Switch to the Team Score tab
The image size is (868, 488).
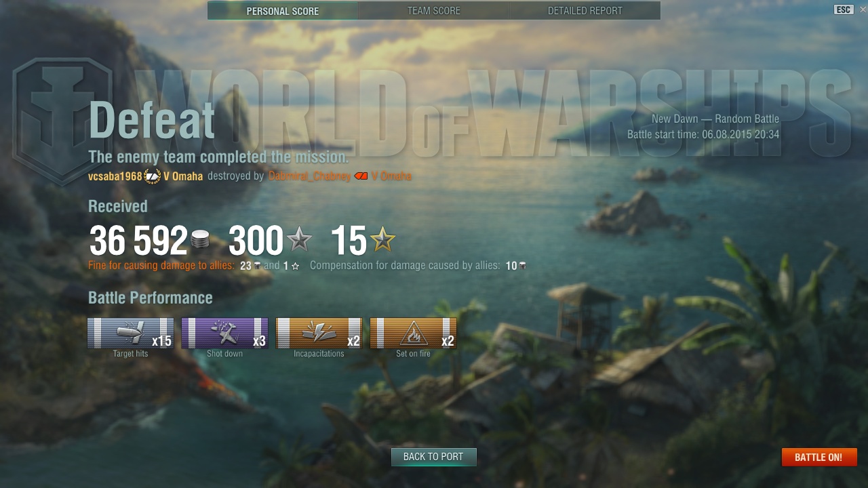(x=434, y=11)
